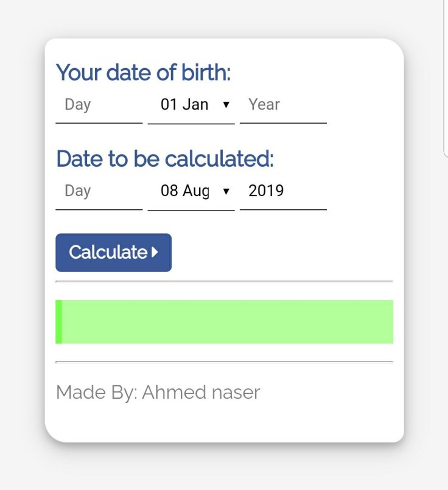Click the birth date Day input field
Image resolution: width=448 pixels, height=490 pixels.
point(99,105)
